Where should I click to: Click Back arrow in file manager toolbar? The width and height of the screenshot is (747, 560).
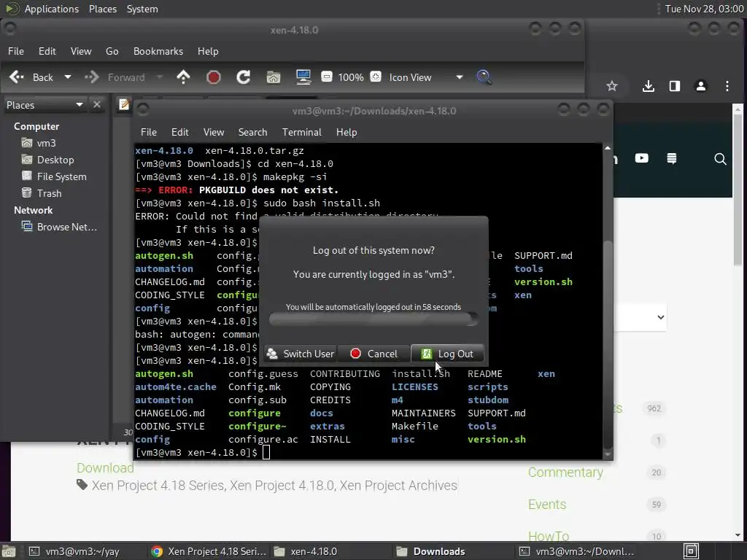coord(16,77)
